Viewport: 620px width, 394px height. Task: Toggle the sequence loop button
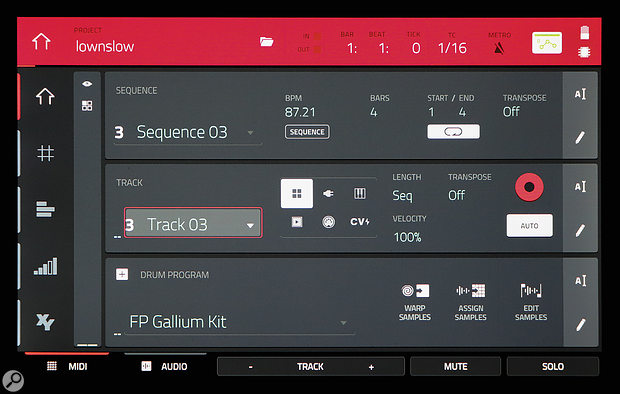454,131
